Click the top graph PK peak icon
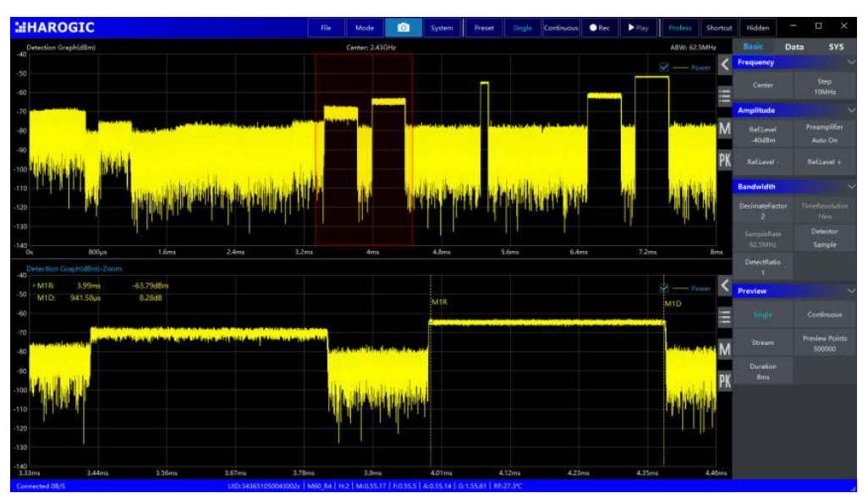The image size is (868, 504). [725, 161]
